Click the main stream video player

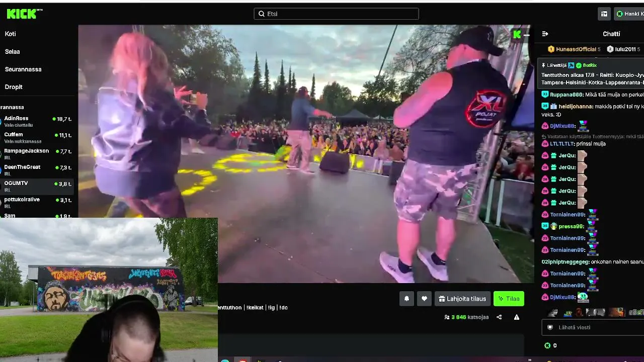[306, 154]
